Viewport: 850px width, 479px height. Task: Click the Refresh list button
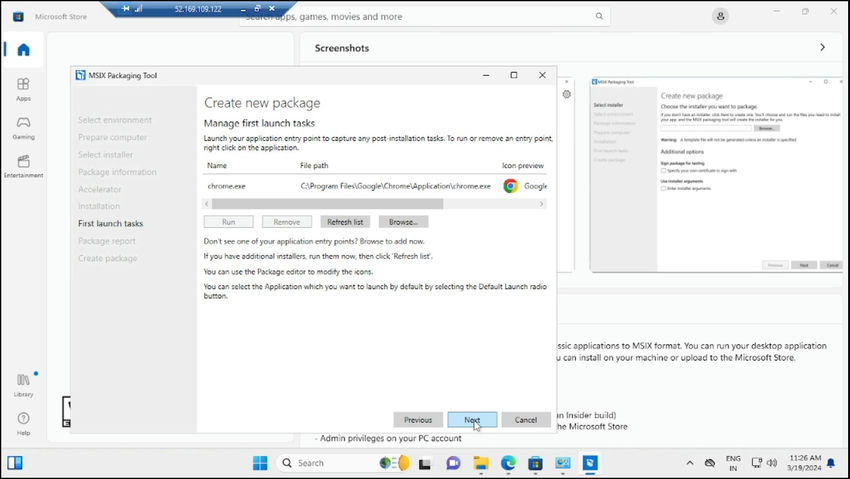tap(345, 222)
